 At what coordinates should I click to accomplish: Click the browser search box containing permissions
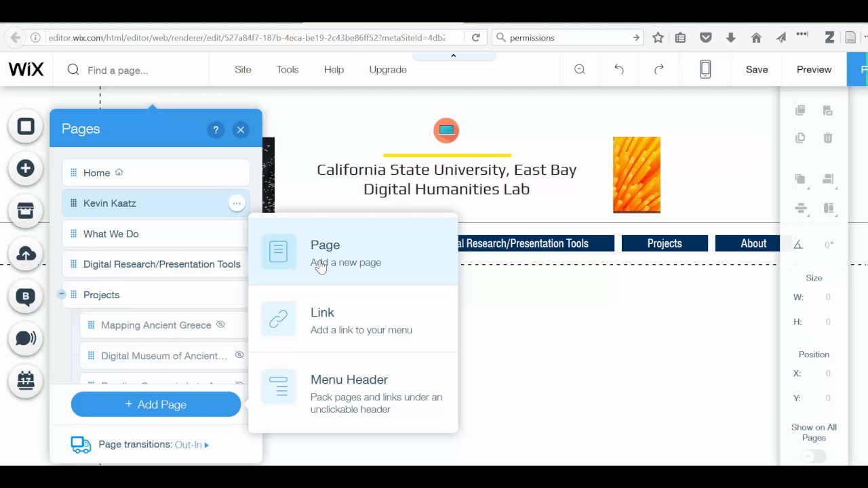coord(568,38)
